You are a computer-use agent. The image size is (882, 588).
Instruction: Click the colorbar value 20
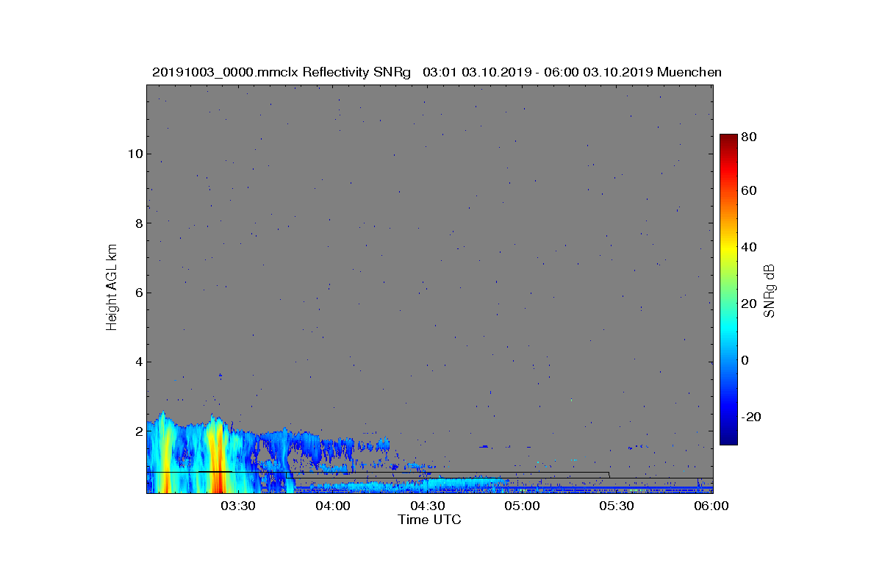pyautogui.click(x=750, y=304)
